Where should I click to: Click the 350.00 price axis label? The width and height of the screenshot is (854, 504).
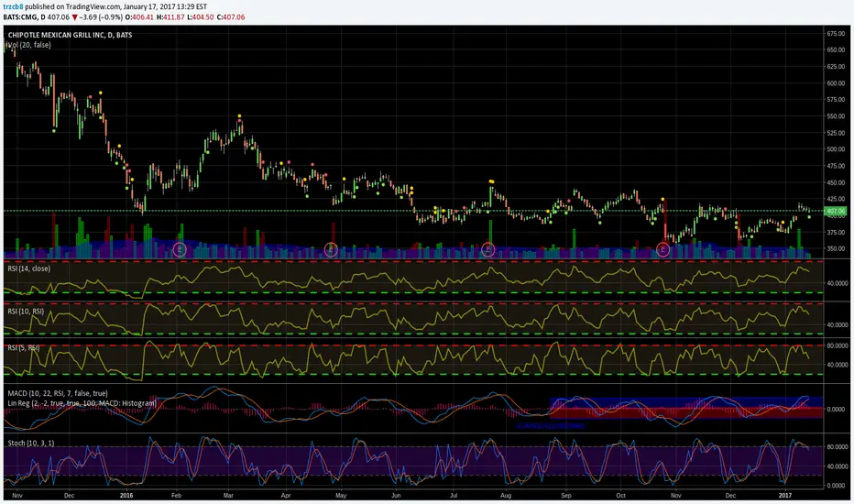pyautogui.click(x=835, y=249)
